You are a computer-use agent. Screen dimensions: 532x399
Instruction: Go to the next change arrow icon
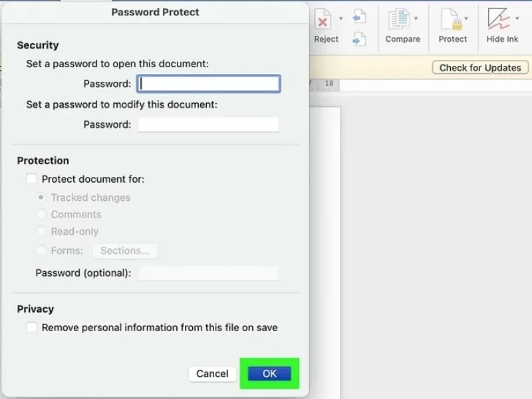(x=359, y=39)
